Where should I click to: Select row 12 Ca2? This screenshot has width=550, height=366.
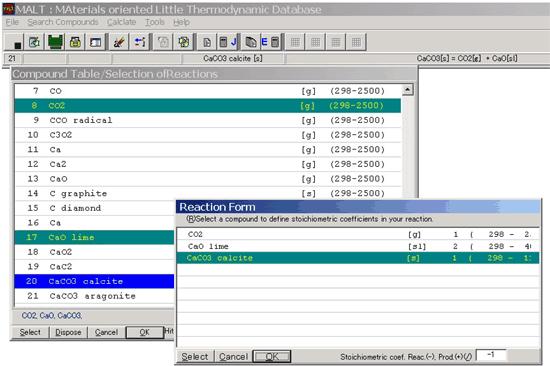pos(208,164)
